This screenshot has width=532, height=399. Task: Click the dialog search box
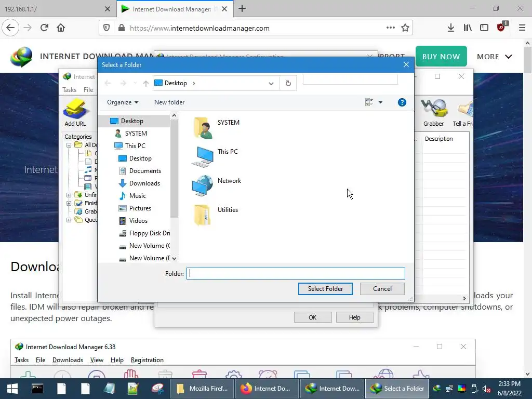(350, 79)
